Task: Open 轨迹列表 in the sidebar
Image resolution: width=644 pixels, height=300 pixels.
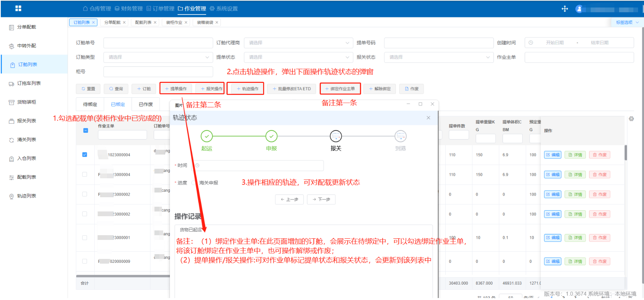Action: pyautogui.click(x=26, y=196)
